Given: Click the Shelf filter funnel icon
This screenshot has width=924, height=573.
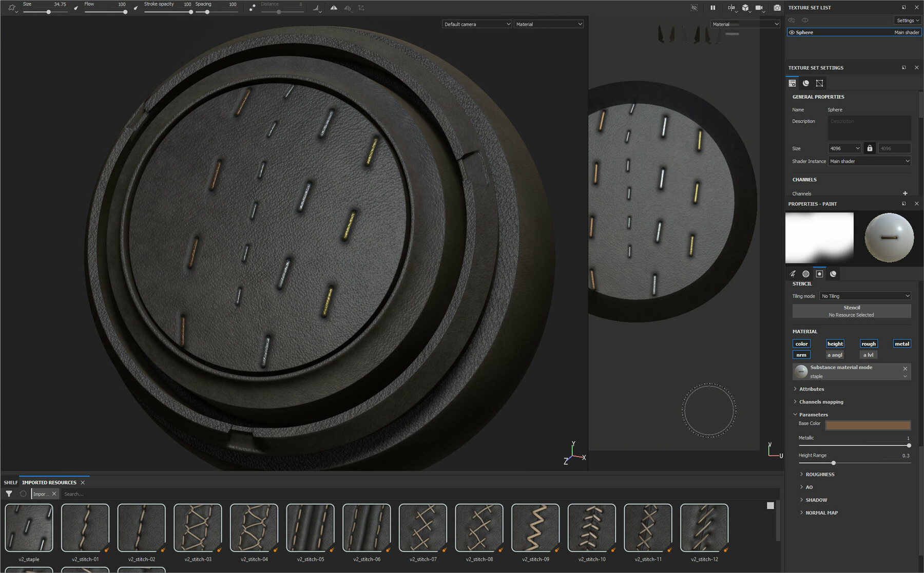Looking at the screenshot, I should point(9,494).
